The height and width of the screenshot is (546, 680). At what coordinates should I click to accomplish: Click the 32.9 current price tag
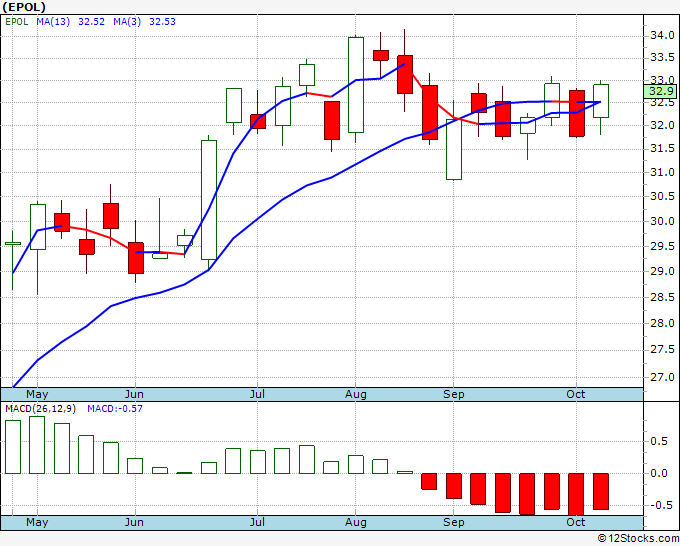[x=661, y=91]
